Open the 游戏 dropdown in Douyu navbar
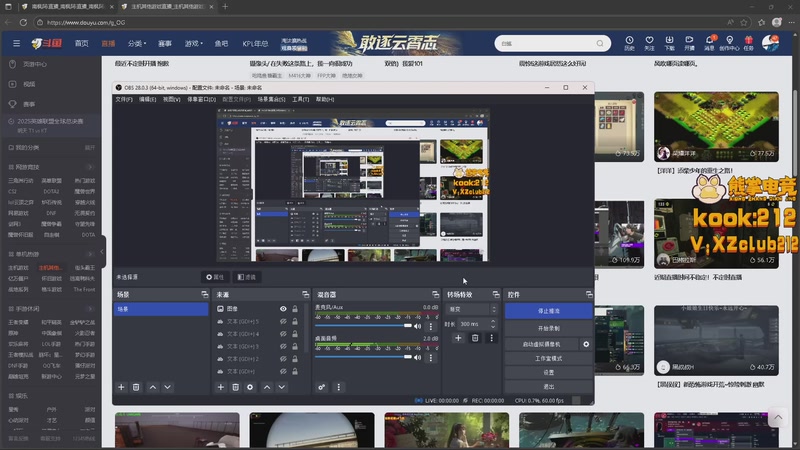 coord(193,43)
